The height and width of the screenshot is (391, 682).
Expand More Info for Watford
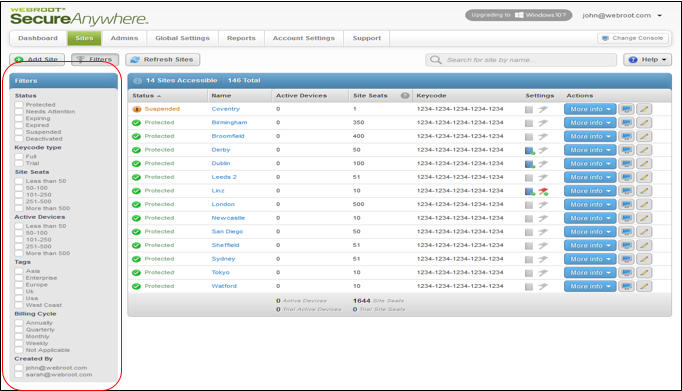click(590, 286)
